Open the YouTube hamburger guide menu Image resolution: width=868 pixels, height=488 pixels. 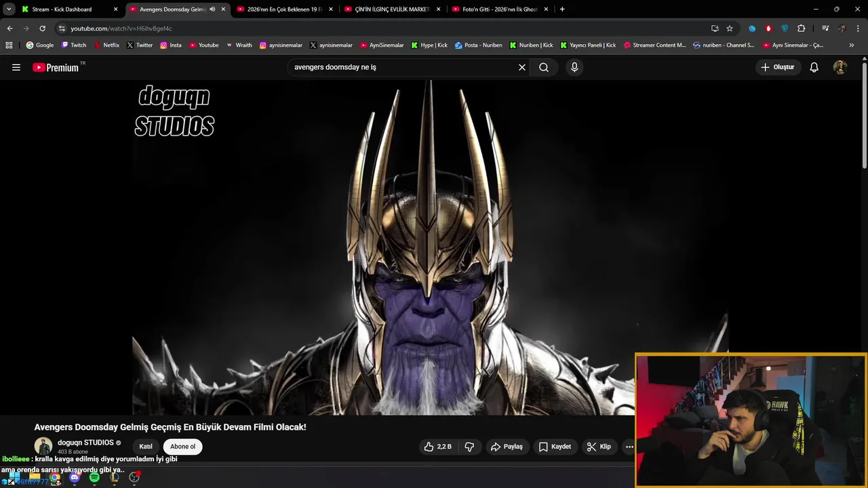point(16,67)
